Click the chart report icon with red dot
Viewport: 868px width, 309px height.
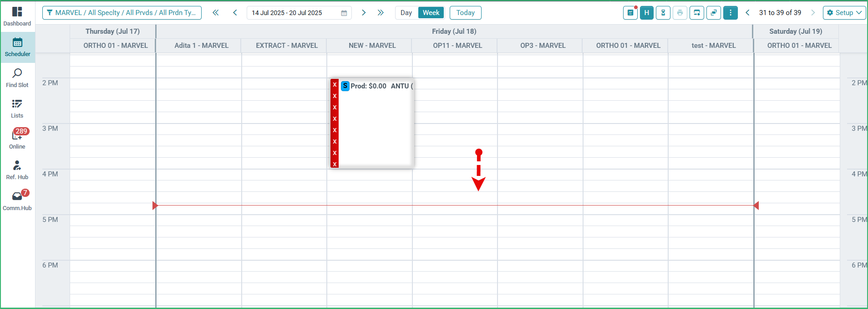click(x=630, y=13)
